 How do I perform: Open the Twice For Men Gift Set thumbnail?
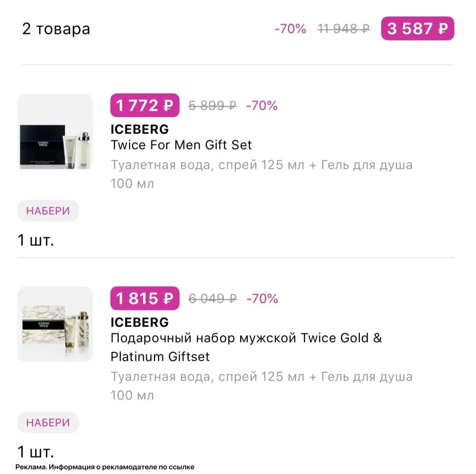(x=55, y=131)
